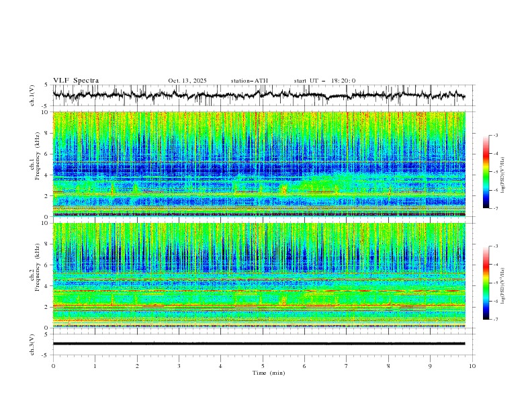Viewport: 532px width, 411px height.
Task: Click the ch.2 color bar "-3" tick label
Action: click(496, 246)
